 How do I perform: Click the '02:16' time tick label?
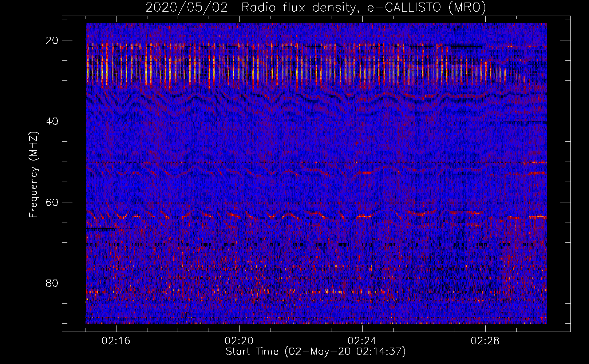point(116,341)
